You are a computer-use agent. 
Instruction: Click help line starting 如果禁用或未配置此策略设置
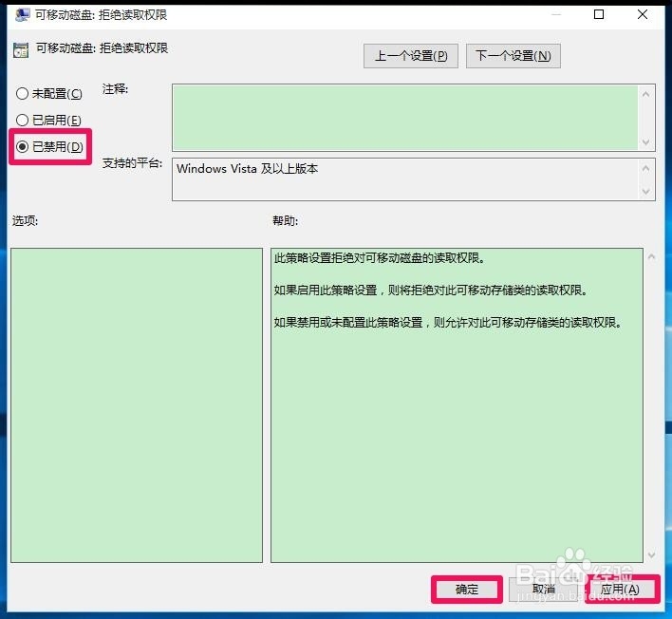pos(448,323)
